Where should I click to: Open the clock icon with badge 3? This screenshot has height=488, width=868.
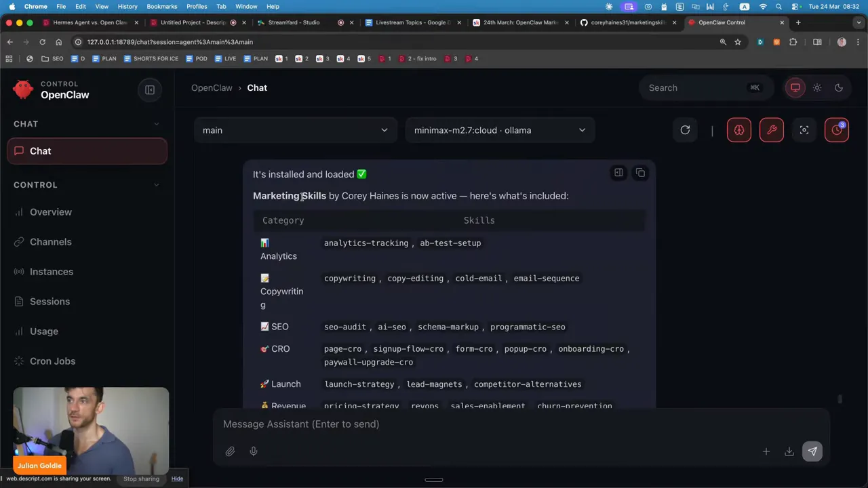coord(837,130)
